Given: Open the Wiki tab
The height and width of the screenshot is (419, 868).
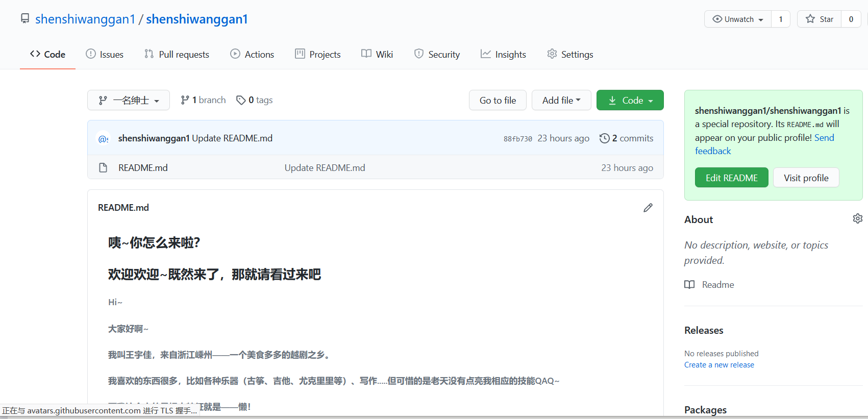Looking at the screenshot, I should tap(377, 54).
